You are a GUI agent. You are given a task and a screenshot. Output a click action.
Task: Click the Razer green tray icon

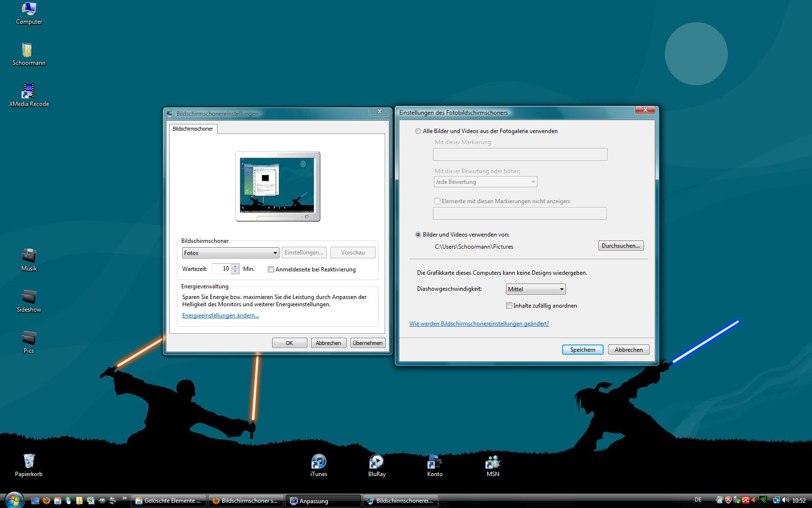pos(763,500)
